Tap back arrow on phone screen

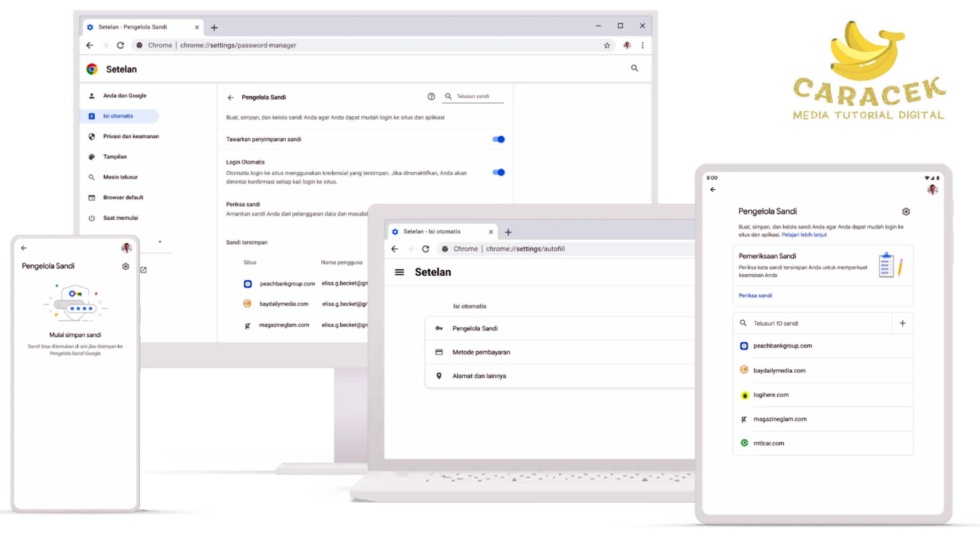click(24, 248)
